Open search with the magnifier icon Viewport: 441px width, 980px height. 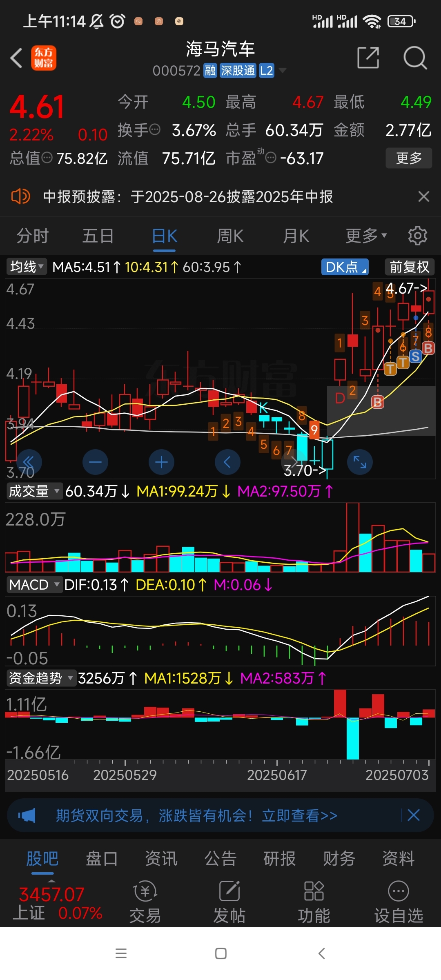tap(415, 58)
